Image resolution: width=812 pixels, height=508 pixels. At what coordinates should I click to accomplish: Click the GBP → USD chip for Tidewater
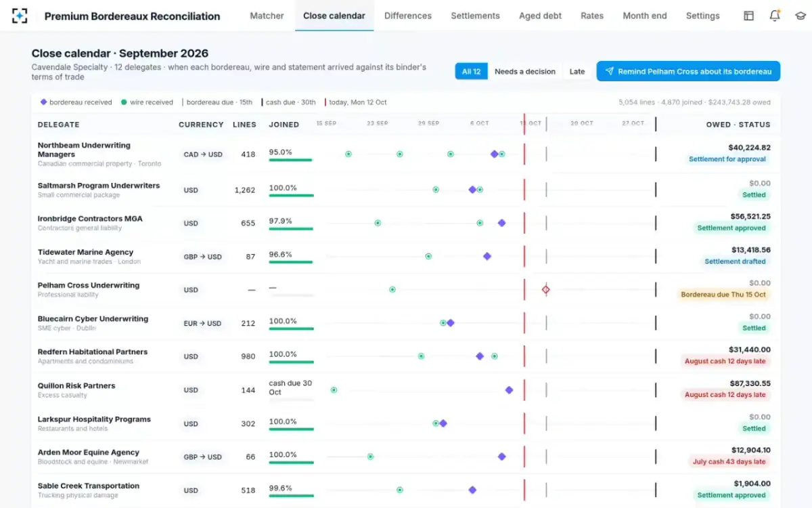[x=202, y=257]
